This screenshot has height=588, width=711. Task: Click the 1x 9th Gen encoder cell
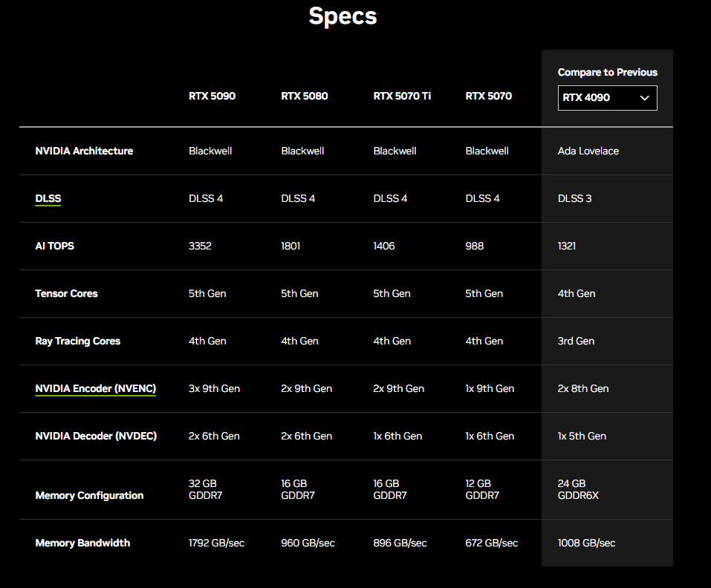pos(490,389)
